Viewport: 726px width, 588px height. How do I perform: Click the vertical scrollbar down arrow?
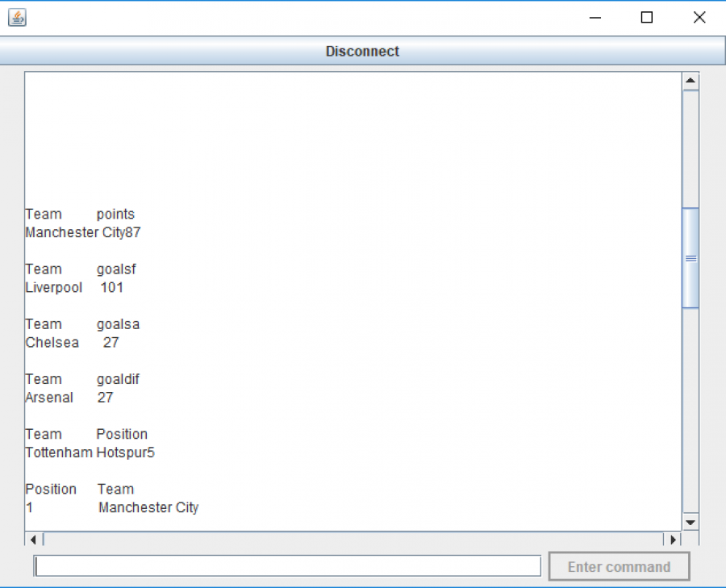pyautogui.click(x=691, y=523)
